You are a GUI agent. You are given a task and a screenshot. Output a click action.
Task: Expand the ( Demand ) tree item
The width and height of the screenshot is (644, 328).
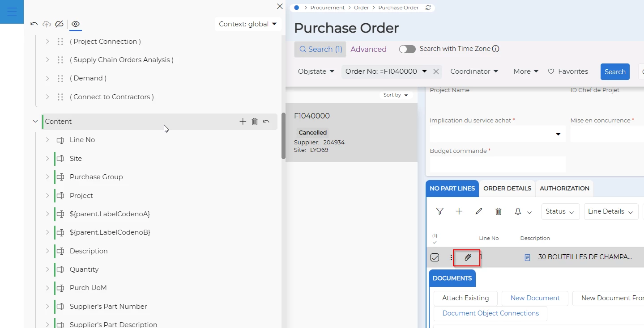pyautogui.click(x=47, y=78)
